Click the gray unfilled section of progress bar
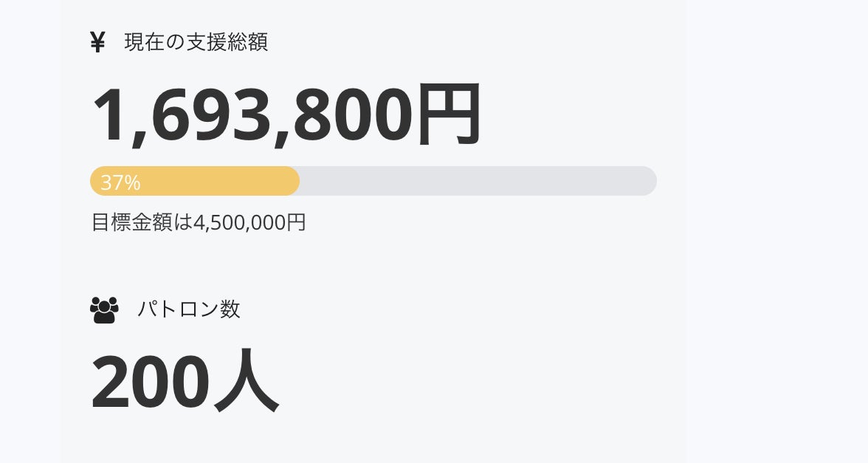Image resolution: width=868 pixels, height=463 pixels. click(472, 181)
